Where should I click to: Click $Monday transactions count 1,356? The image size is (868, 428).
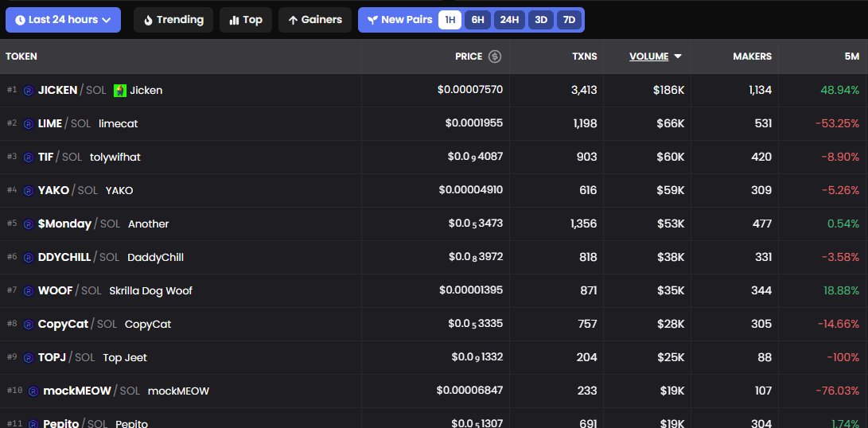pos(583,224)
